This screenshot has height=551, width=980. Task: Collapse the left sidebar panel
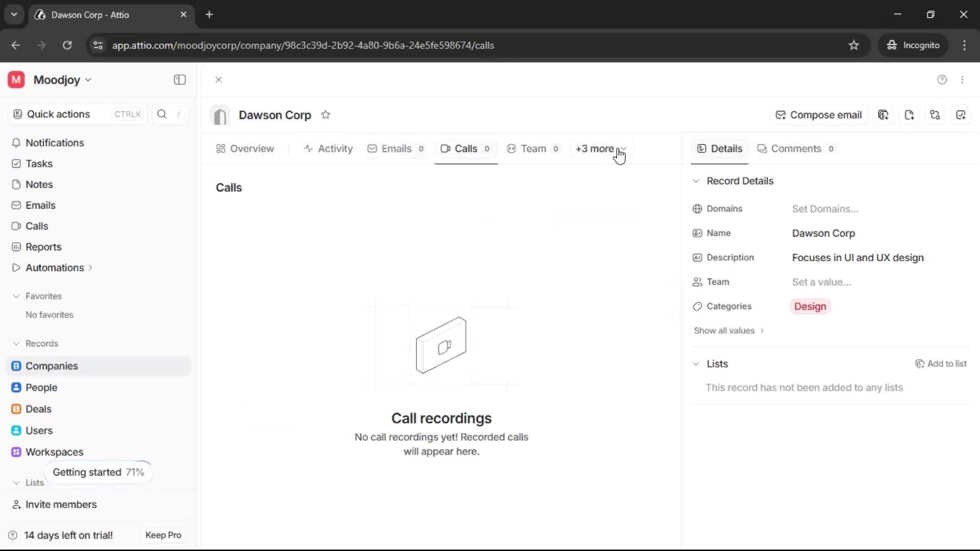pyautogui.click(x=179, y=80)
